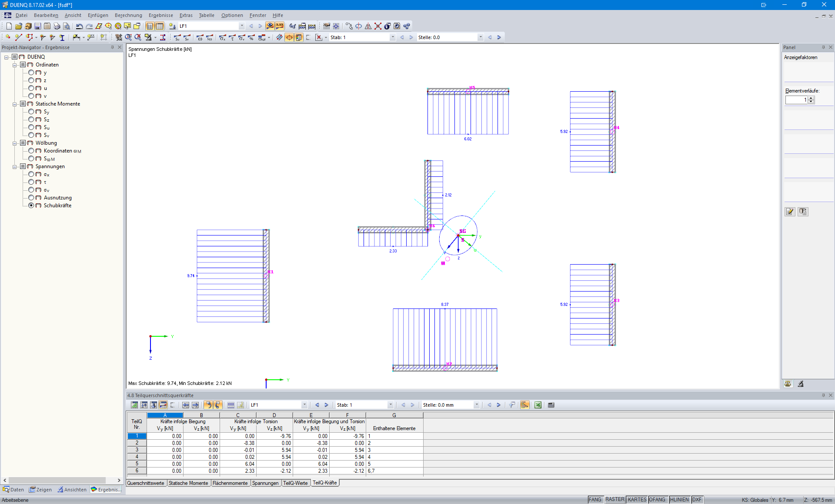
Task: Switch to the Querschnittswerte tab
Action: (146, 483)
